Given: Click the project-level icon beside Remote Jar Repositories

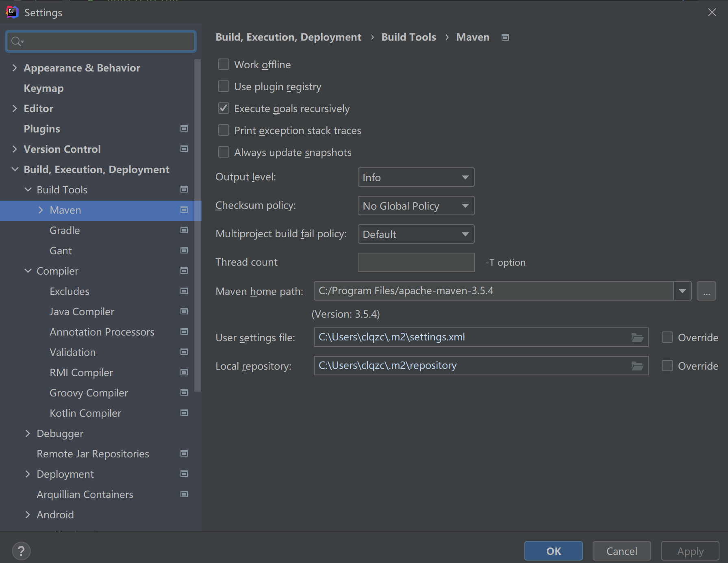Looking at the screenshot, I should click(184, 454).
